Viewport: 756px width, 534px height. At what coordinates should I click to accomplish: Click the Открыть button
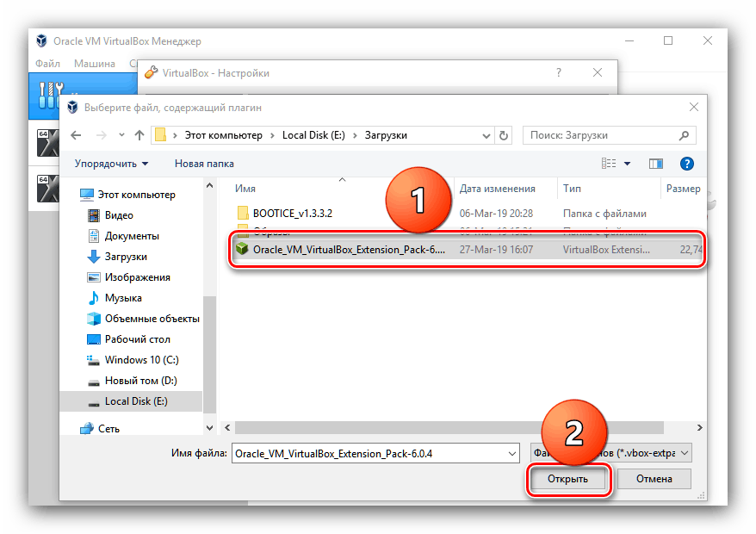click(x=568, y=479)
